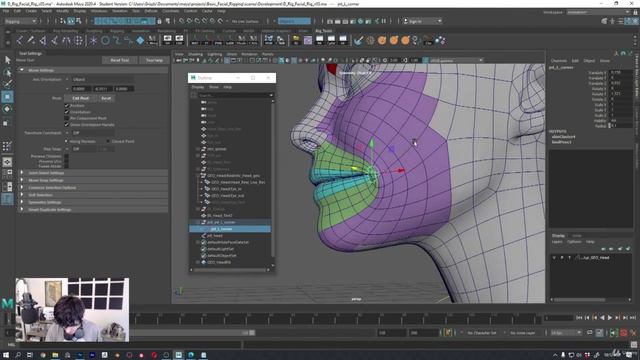Open the Outliner Display menu
The image size is (640, 360).
point(198,87)
